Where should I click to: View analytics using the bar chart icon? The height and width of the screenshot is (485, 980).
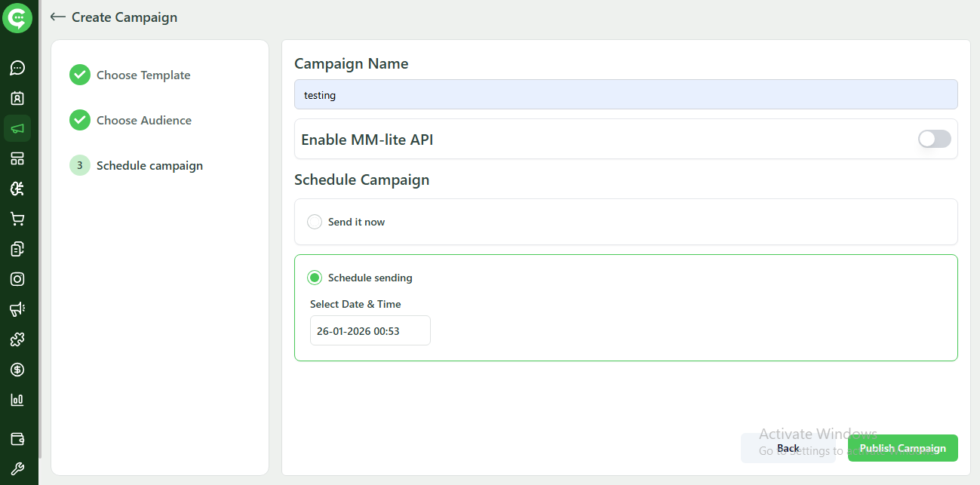[17, 399]
